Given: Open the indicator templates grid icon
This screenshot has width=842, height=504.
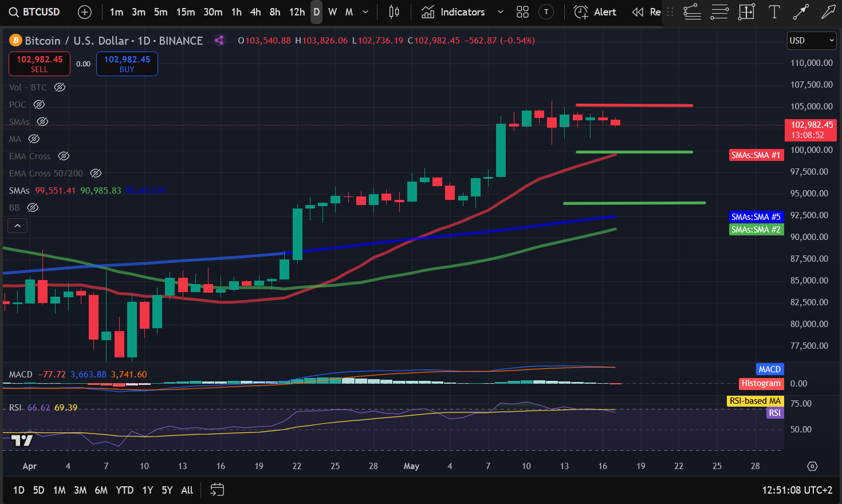Looking at the screenshot, I should [x=522, y=12].
